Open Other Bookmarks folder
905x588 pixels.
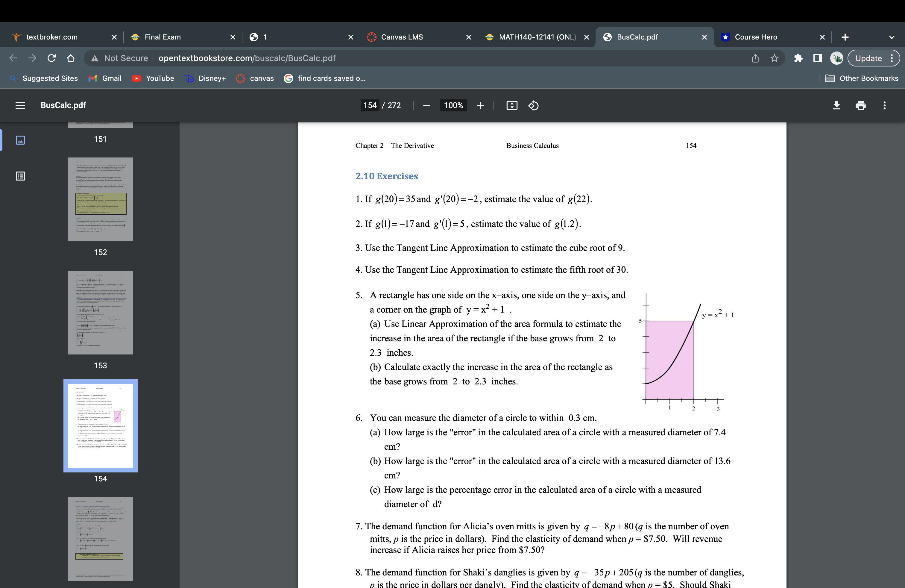click(862, 78)
